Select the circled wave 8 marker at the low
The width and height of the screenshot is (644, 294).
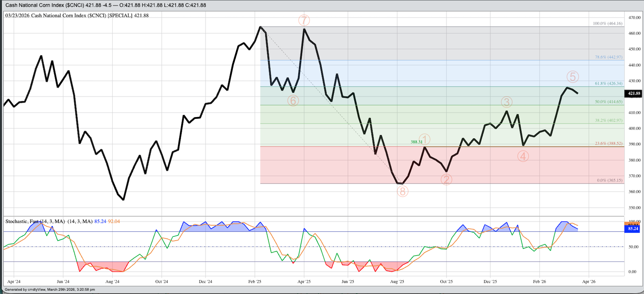click(x=402, y=191)
